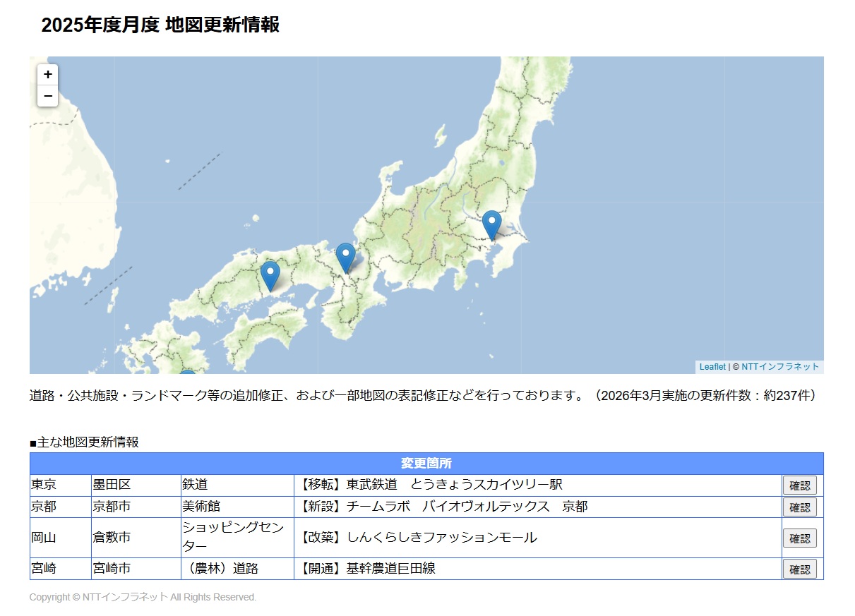Screen dimensions: 855x616
Task: Click the ショッピングセンター category cell
Action: 237,537
